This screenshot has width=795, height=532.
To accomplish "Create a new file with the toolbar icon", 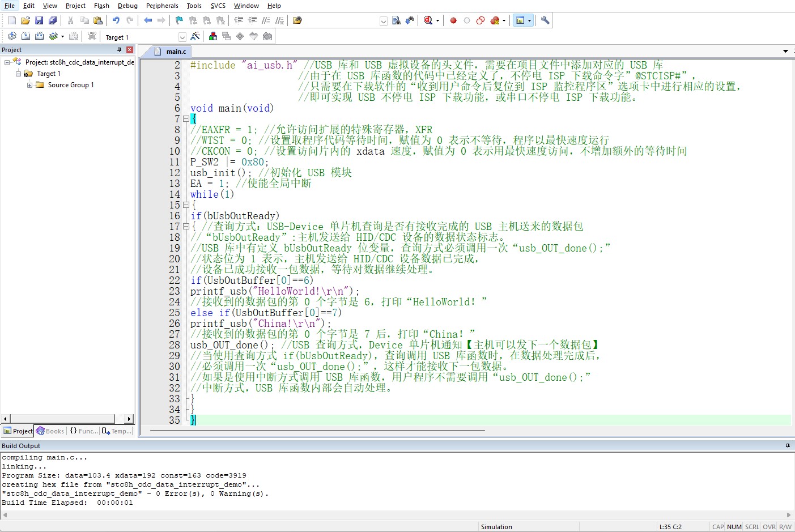I will [x=12, y=20].
